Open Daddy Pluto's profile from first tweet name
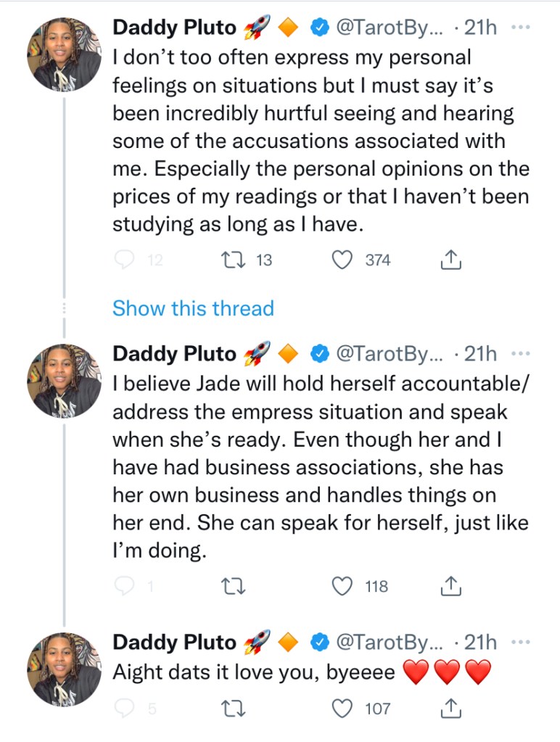 (174, 28)
